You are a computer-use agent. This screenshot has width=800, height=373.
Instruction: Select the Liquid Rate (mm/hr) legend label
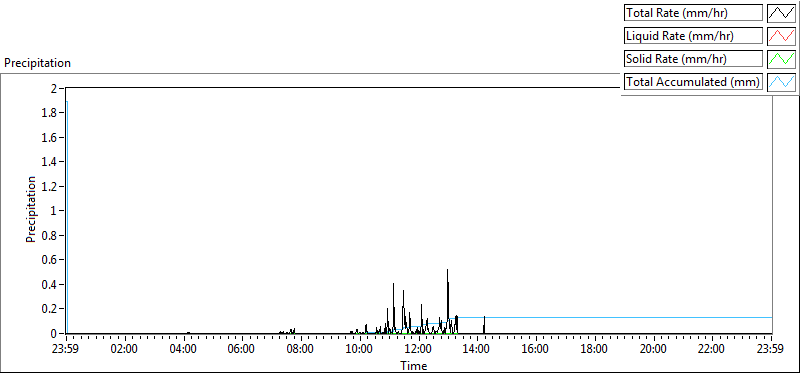693,36
